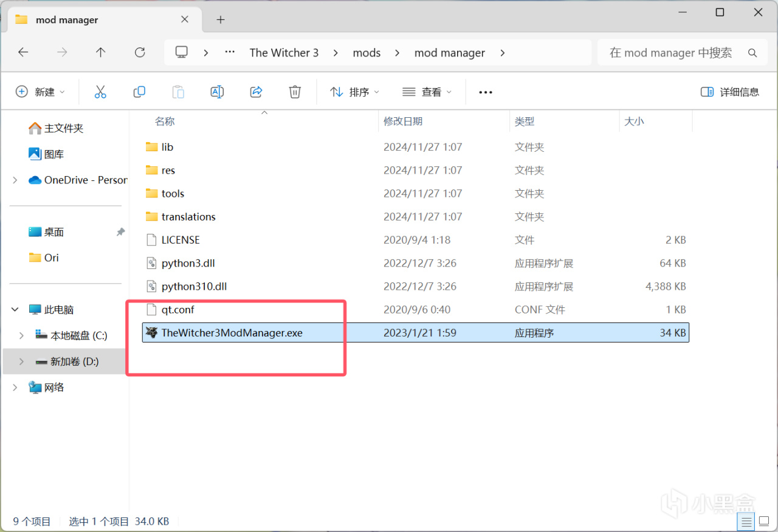Click the mod manager breadcrumb
Screen dimensions: 778x532
[x=450, y=53]
